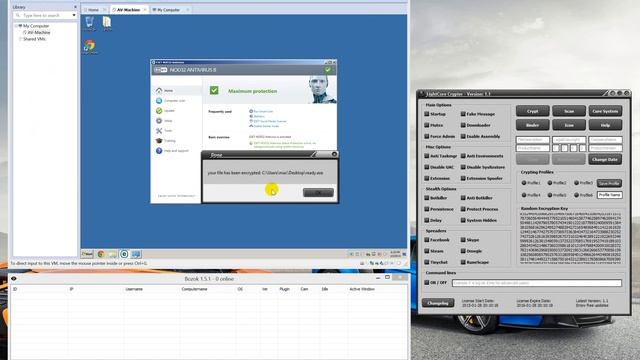The height and width of the screenshot is (360, 640).
Task: Click the Scan button in crypter
Action: (x=569, y=111)
